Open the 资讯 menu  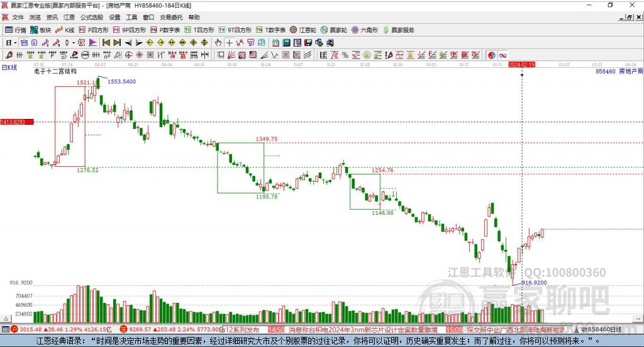click(x=52, y=17)
